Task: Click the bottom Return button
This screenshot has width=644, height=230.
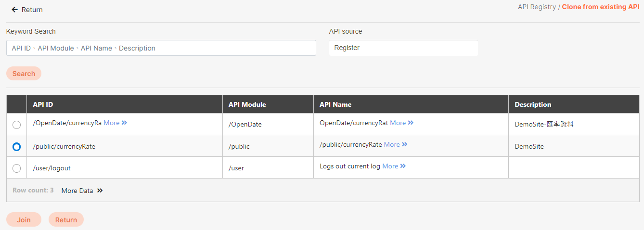Action: 66,220
